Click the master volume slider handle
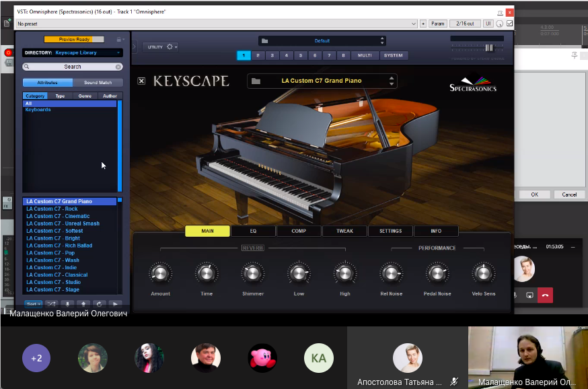 [x=489, y=47]
